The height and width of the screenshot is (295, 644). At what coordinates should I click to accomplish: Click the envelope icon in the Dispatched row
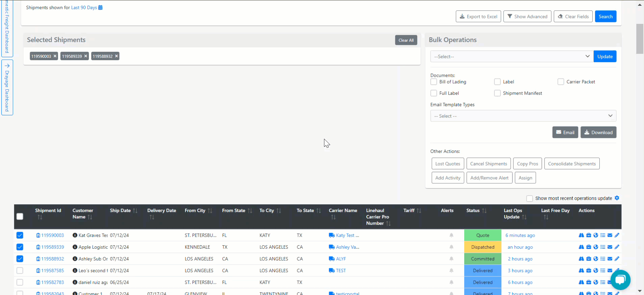610,247
